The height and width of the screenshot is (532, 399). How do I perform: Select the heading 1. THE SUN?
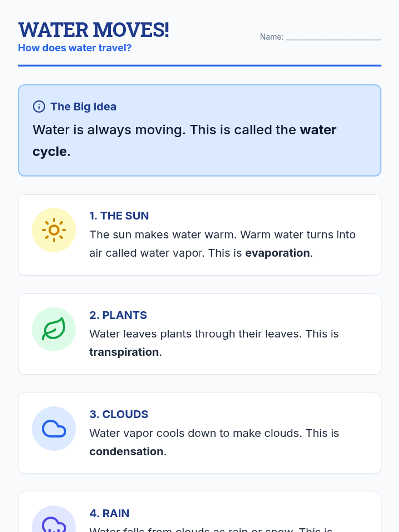(119, 216)
